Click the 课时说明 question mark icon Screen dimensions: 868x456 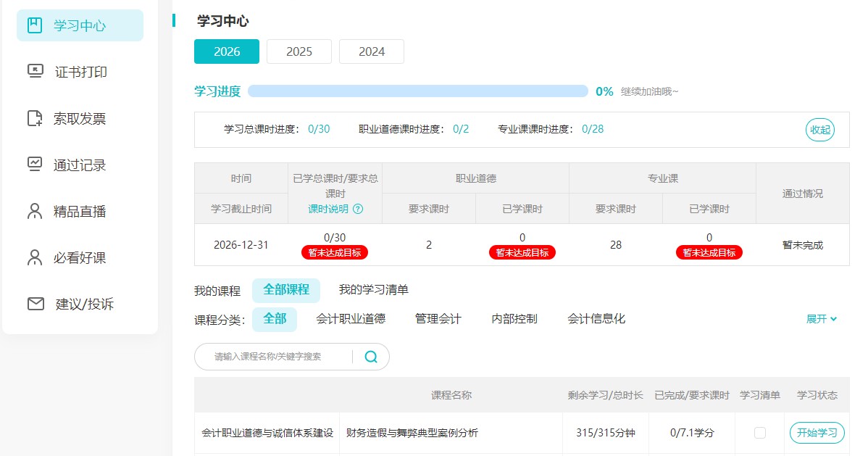point(357,209)
